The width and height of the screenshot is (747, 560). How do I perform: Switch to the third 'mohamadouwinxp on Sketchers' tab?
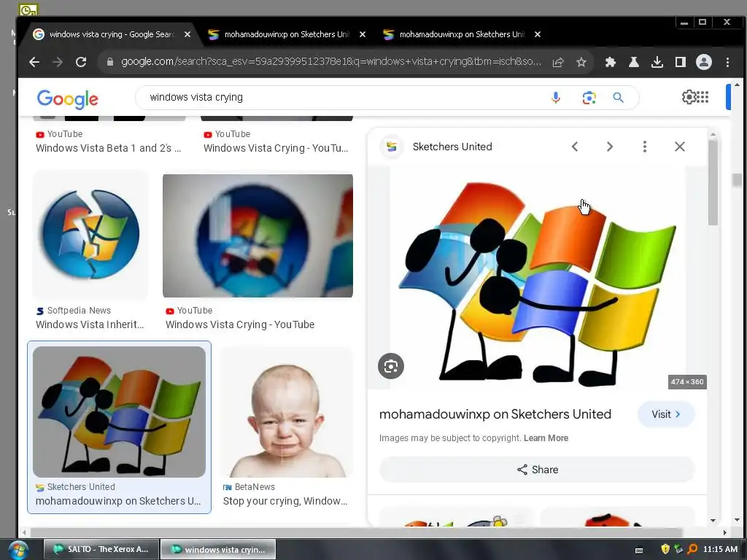tap(462, 34)
